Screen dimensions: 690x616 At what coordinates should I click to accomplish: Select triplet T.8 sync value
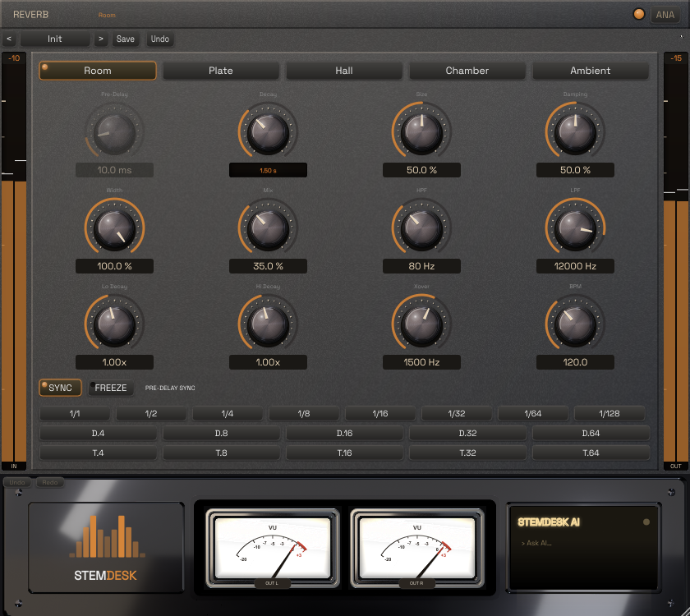[221, 453]
